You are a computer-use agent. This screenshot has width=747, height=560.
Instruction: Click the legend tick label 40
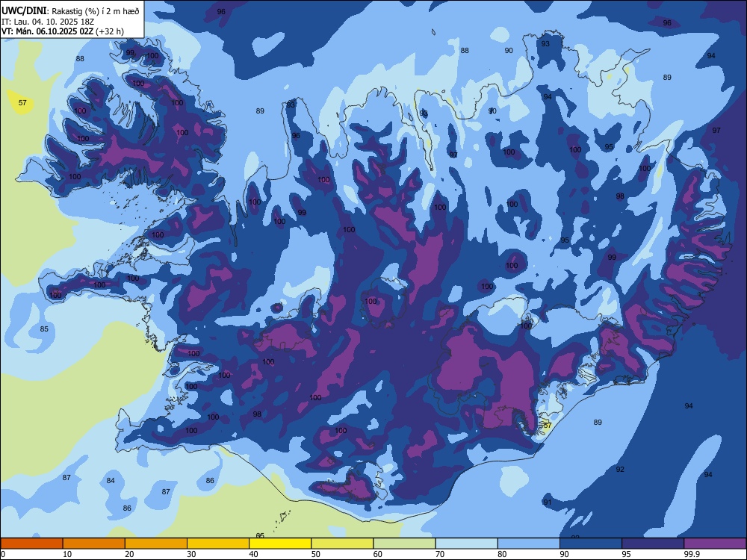click(253, 554)
